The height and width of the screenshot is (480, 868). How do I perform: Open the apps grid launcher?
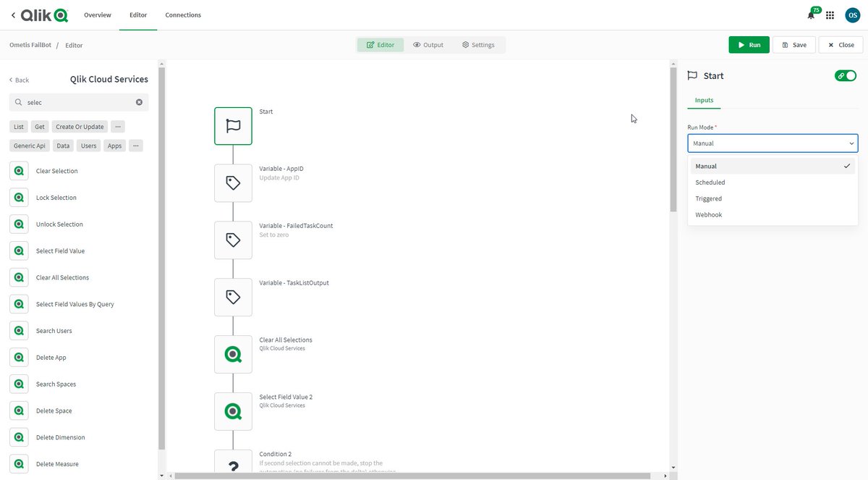point(830,15)
